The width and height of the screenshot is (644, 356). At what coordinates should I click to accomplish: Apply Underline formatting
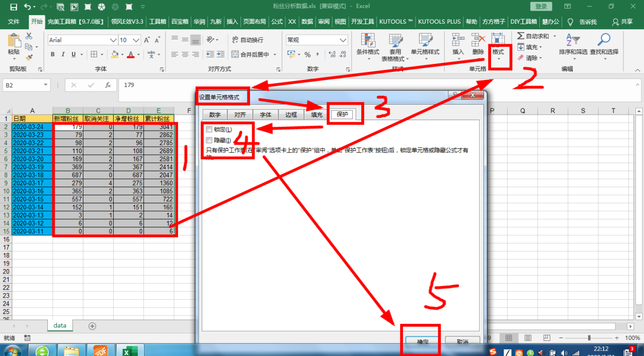point(73,54)
